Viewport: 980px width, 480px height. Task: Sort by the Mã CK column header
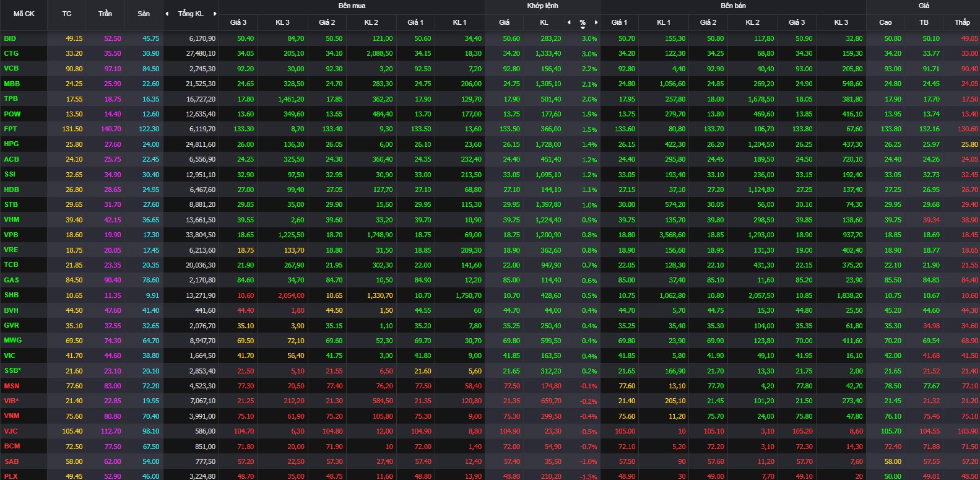point(24,14)
